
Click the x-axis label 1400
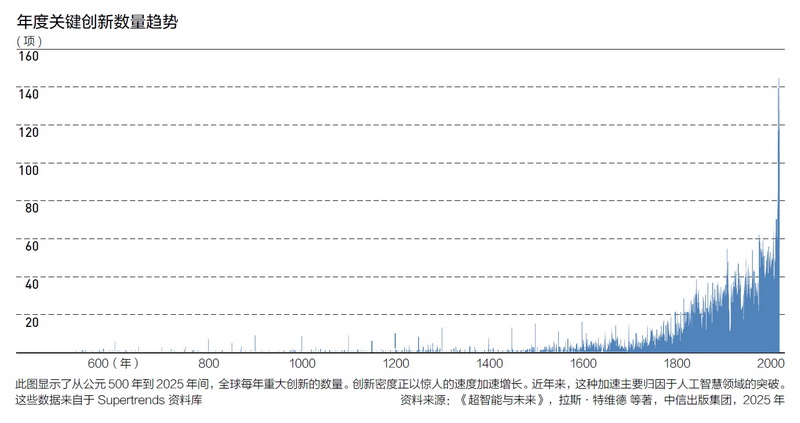click(490, 364)
